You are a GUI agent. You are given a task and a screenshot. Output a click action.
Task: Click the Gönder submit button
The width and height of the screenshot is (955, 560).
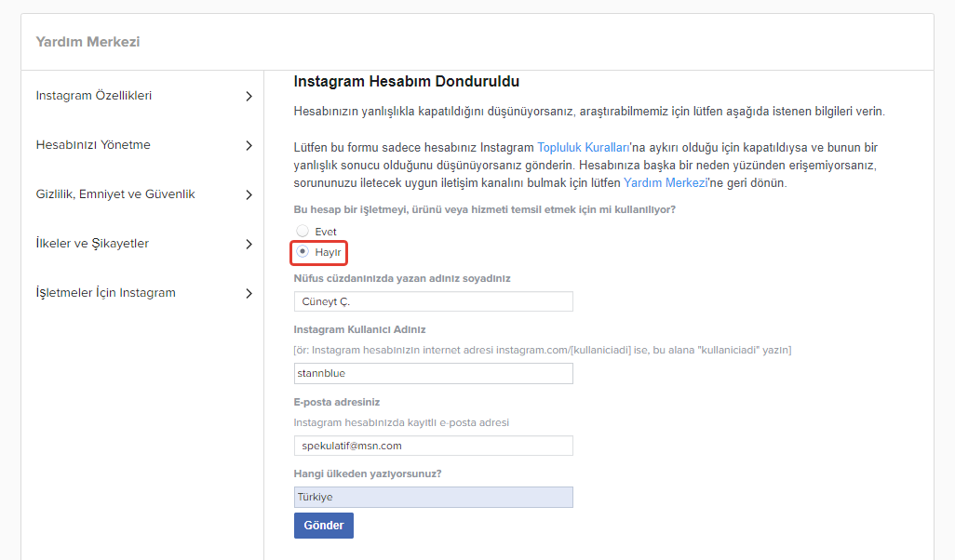pyautogui.click(x=323, y=526)
